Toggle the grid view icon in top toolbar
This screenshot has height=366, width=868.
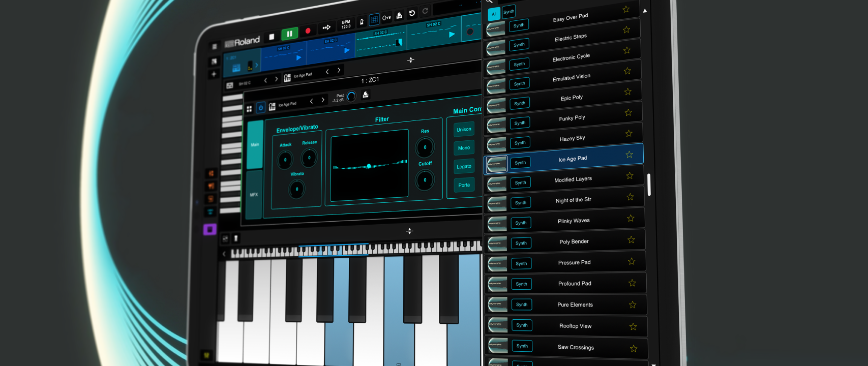[374, 19]
